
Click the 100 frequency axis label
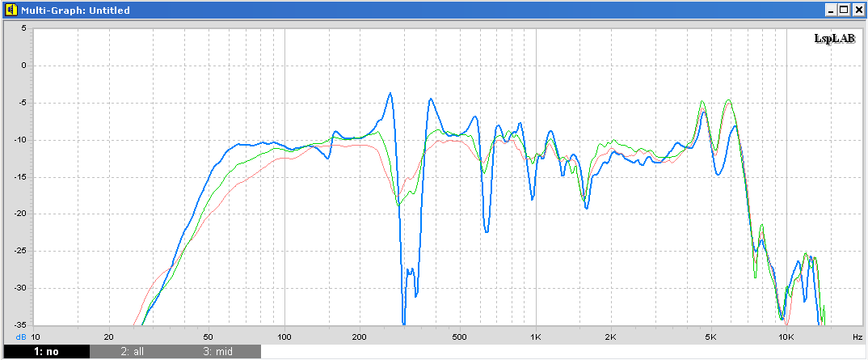point(284,337)
